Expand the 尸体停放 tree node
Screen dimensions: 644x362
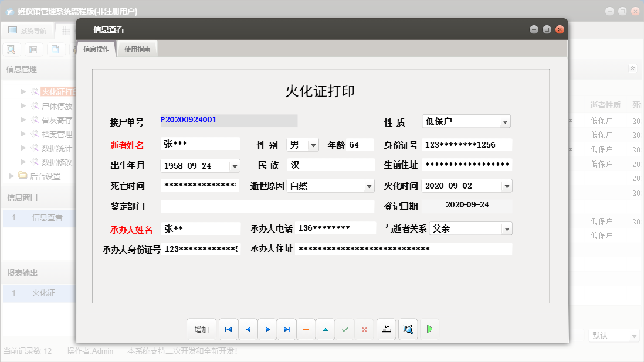tap(22, 105)
